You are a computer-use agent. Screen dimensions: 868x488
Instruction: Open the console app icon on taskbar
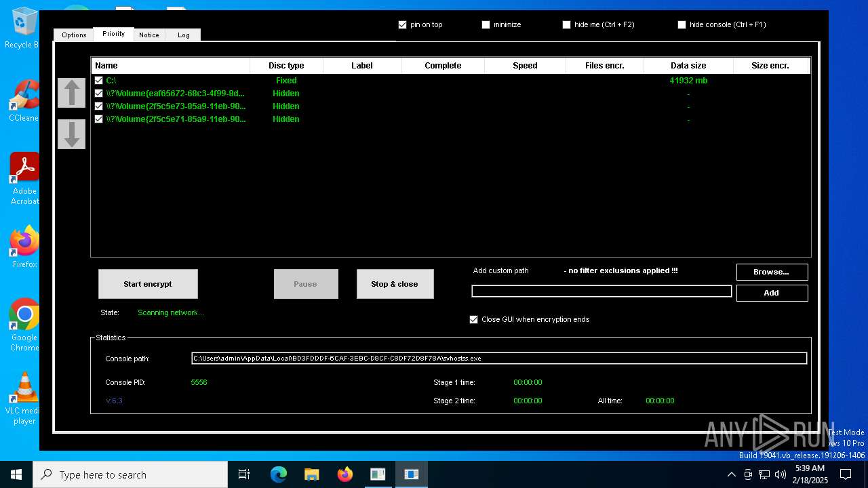pos(378,474)
